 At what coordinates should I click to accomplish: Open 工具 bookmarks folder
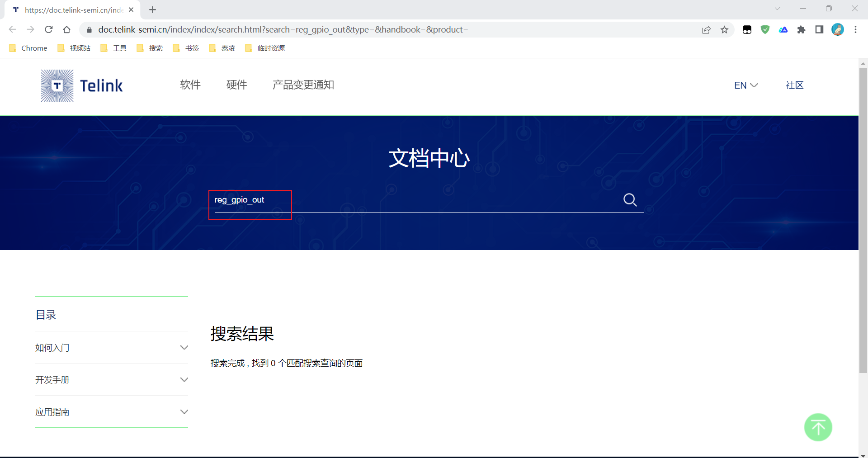(x=113, y=48)
